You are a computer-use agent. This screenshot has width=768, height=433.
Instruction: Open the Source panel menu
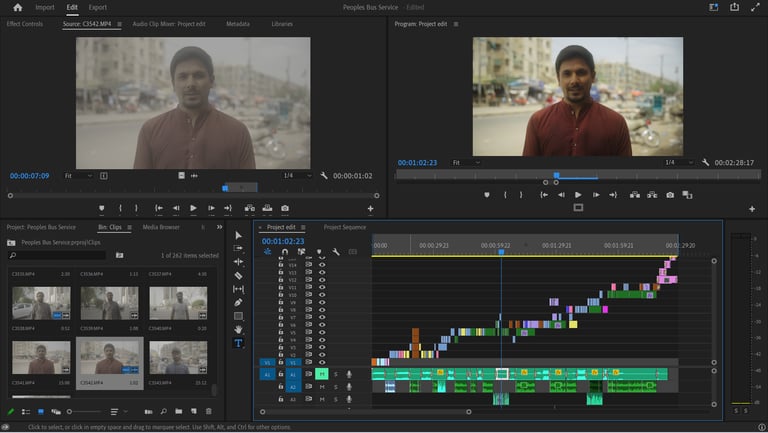[x=120, y=24]
